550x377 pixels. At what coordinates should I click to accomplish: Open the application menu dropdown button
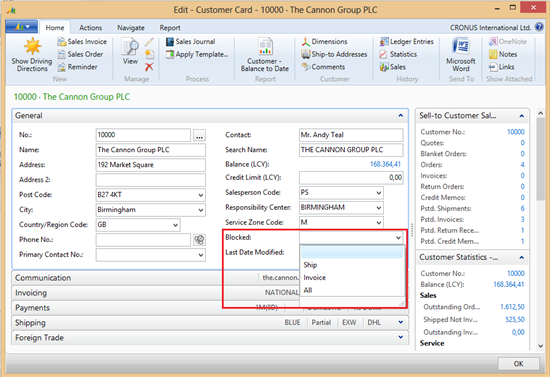[22, 27]
